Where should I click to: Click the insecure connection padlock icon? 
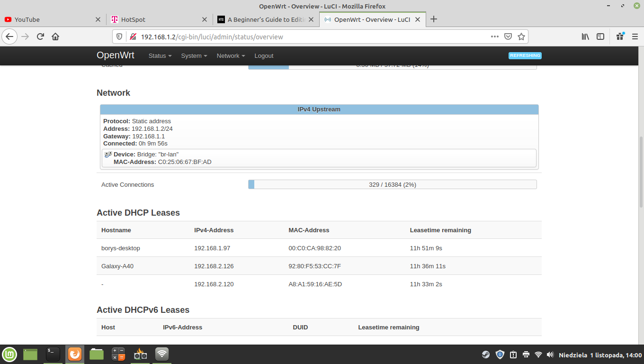pos(133,36)
